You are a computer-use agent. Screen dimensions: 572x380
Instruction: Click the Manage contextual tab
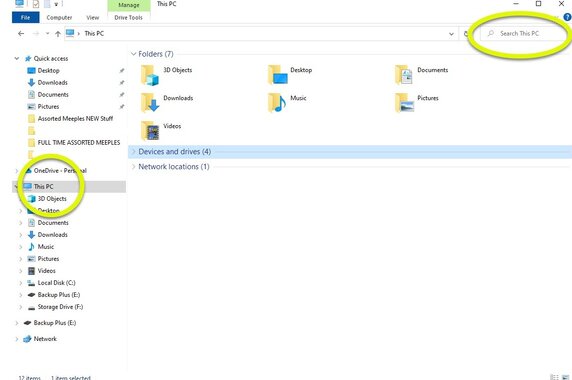[x=129, y=5]
